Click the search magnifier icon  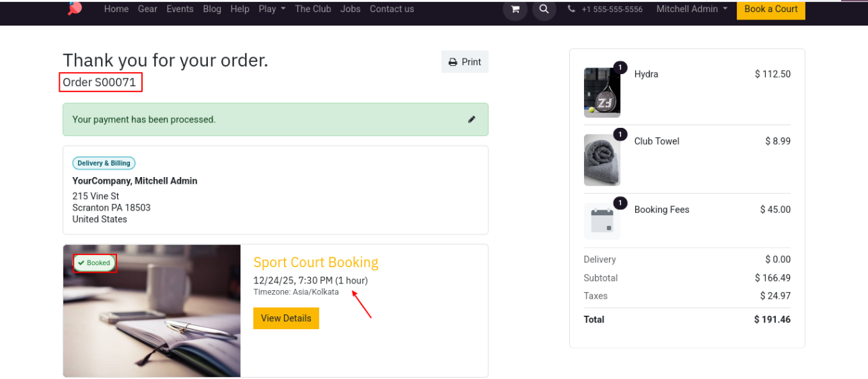[544, 9]
